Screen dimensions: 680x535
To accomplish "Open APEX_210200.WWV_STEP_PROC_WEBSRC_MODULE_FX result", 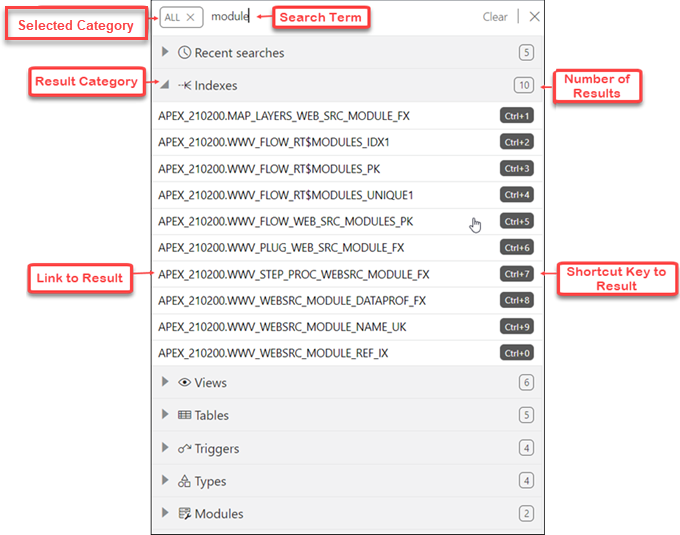I will click(x=294, y=274).
